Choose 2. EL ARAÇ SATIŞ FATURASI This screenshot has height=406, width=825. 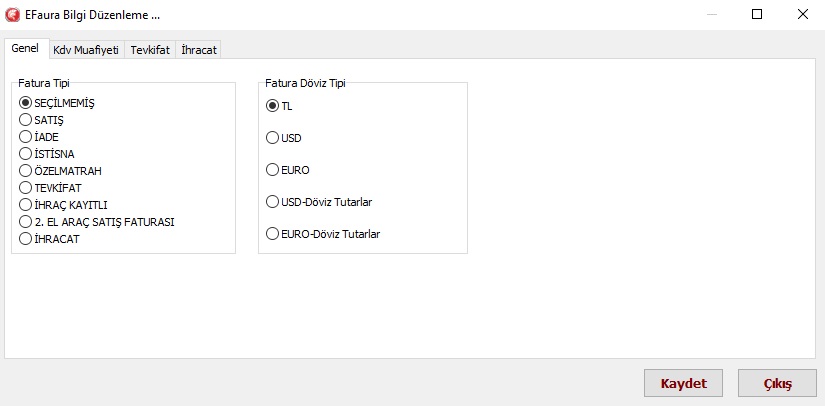26,222
